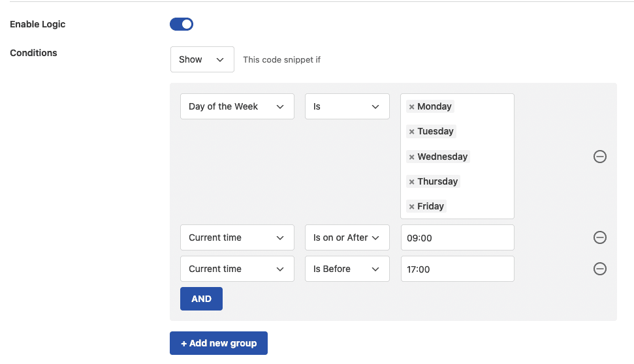Screen dimensions: 634x364
Task: Toggle the Enable Logic switch
Action: tap(182, 24)
